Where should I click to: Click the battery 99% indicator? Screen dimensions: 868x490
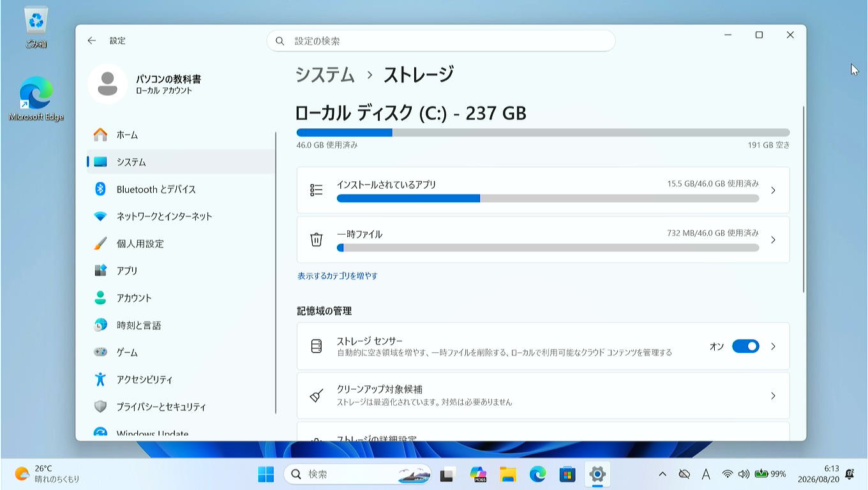coord(770,474)
